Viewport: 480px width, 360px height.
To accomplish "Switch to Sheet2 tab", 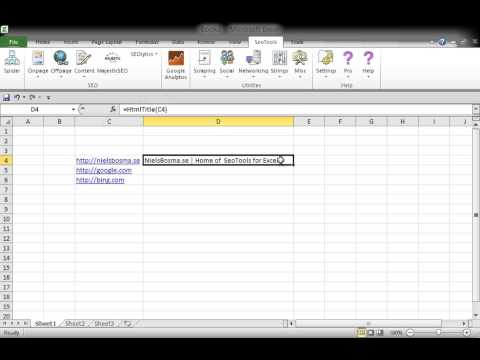I will click(75, 323).
